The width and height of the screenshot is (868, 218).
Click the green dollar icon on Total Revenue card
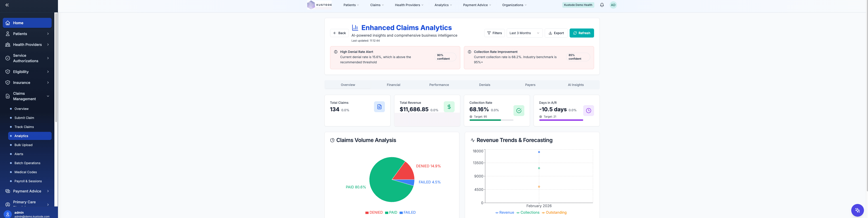(x=449, y=106)
